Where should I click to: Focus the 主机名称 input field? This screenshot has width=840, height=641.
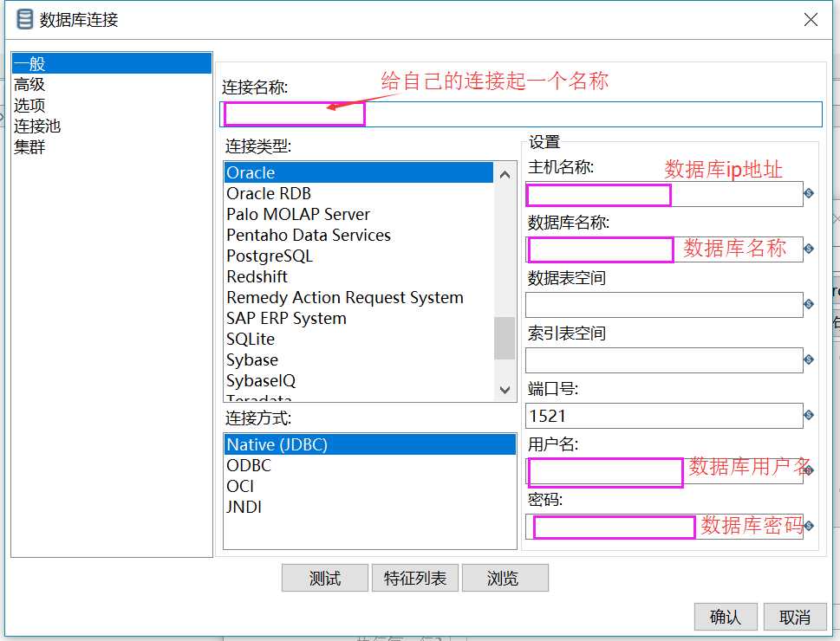(664, 194)
